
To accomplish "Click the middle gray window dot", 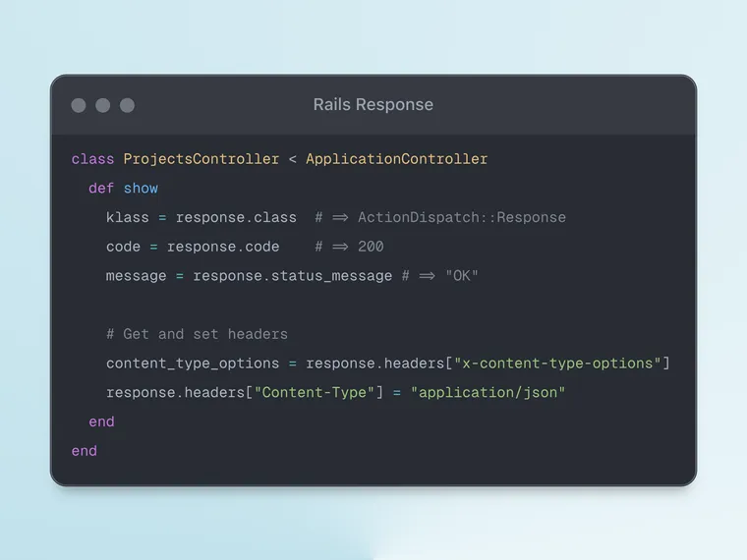I will pyautogui.click(x=103, y=105).
